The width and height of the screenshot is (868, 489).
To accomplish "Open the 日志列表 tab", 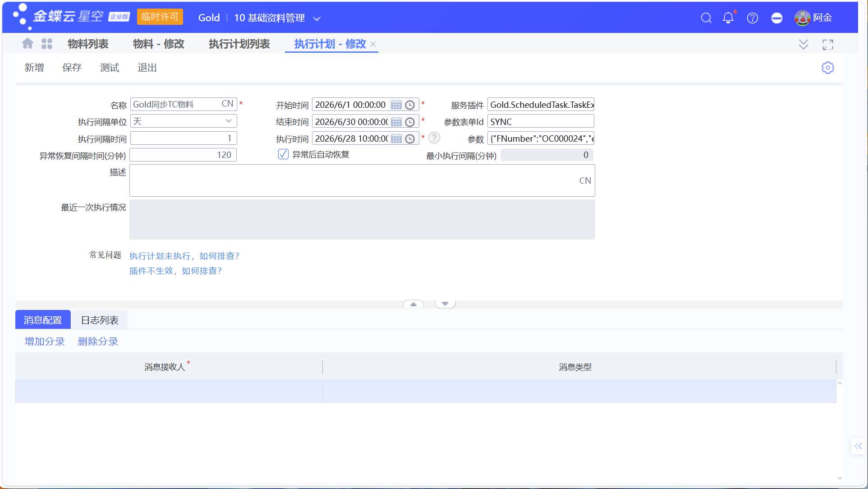I will click(100, 320).
